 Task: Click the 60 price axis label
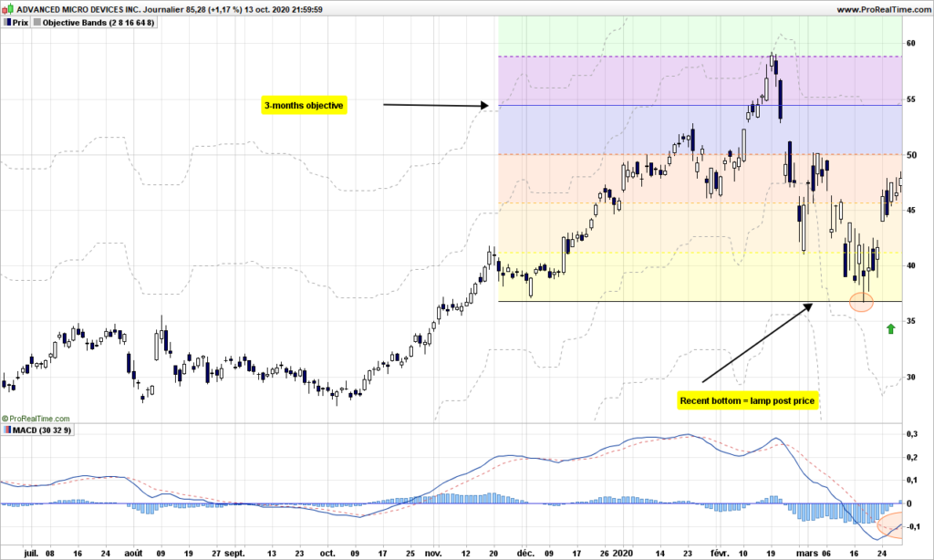pyautogui.click(x=911, y=44)
